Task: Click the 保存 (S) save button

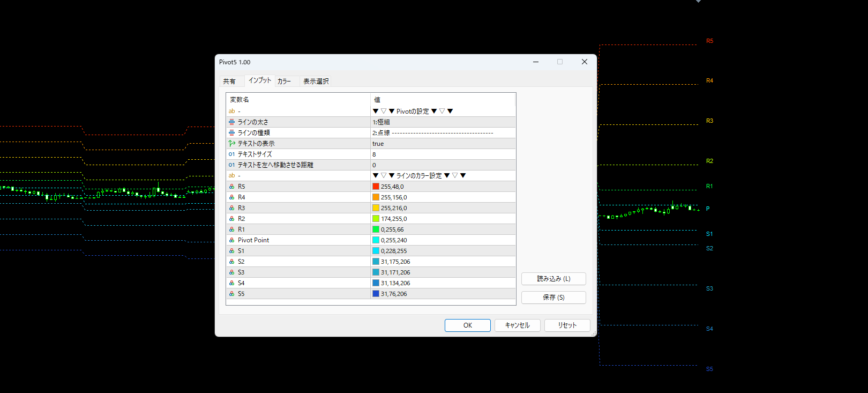Action: click(x=553, y=298)
